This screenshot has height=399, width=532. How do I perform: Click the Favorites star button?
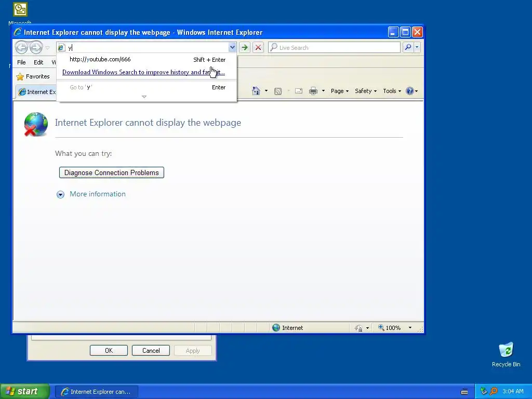click(33, 76)
